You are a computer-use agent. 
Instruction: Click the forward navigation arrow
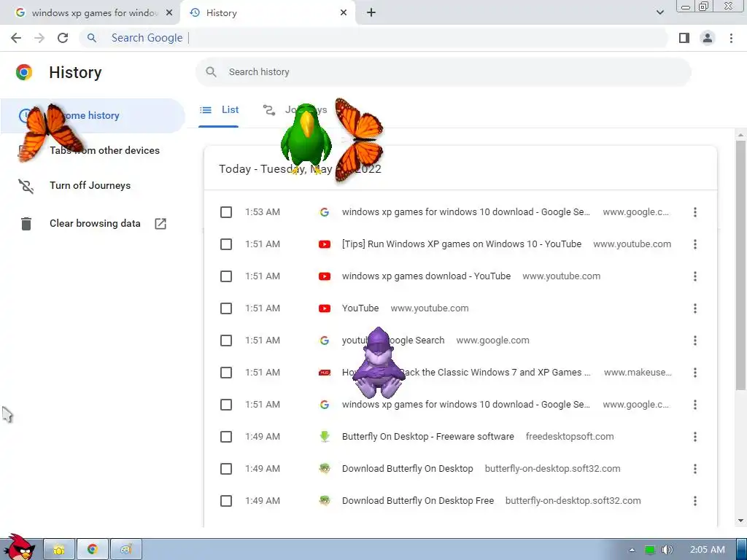click(39, 38)
